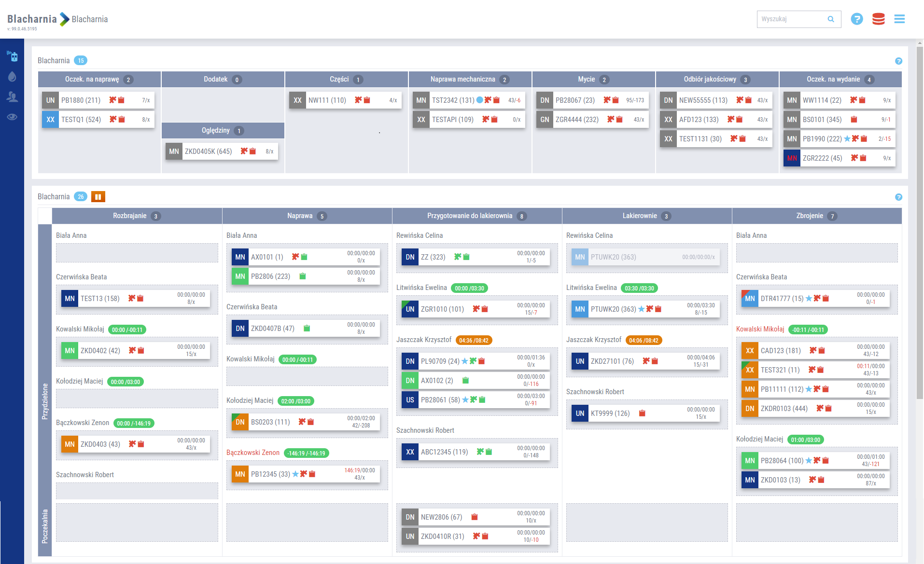Image resolution: width=924 pixels, height=564 pixels.
Task: Click the water drop sidebar icon
Action: tap(12, 77)
